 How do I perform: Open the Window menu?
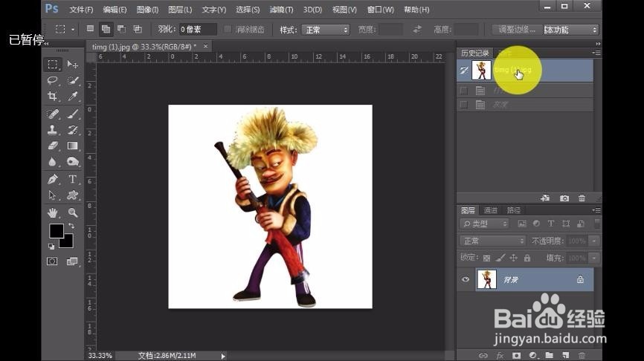point(380,10)
